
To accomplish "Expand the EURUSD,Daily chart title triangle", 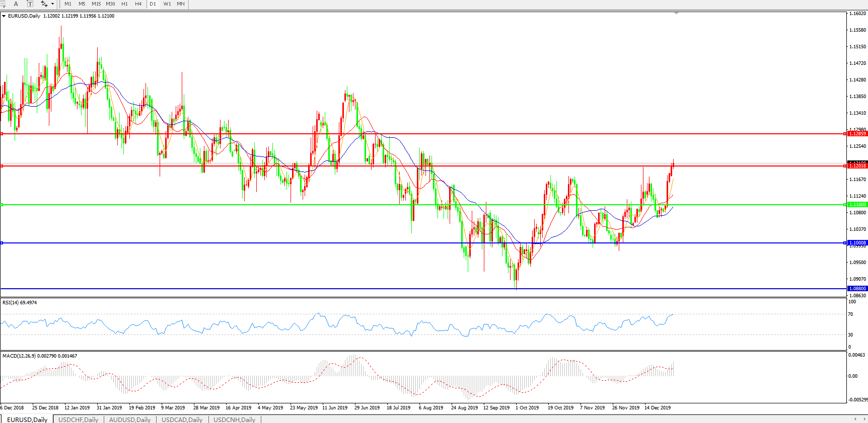I will coord(4,16).
